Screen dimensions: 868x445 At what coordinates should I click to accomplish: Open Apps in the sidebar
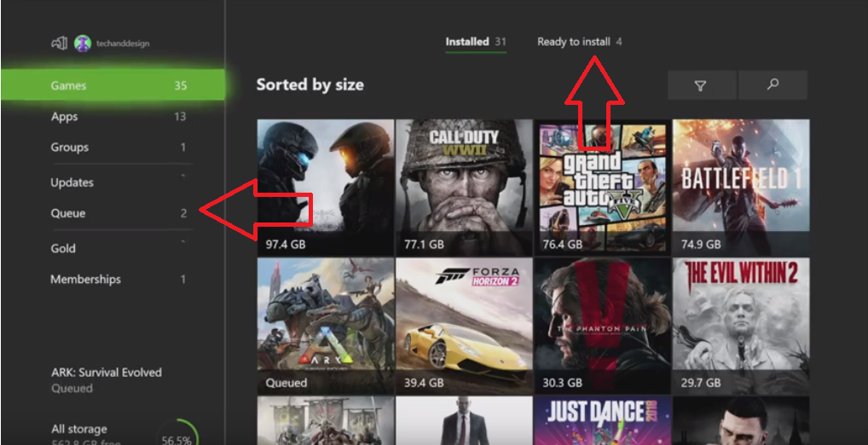(119, 116)
